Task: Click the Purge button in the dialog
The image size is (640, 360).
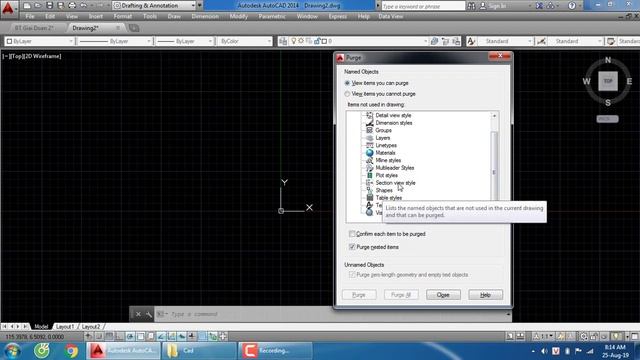Action: click(x=359, y=295)
